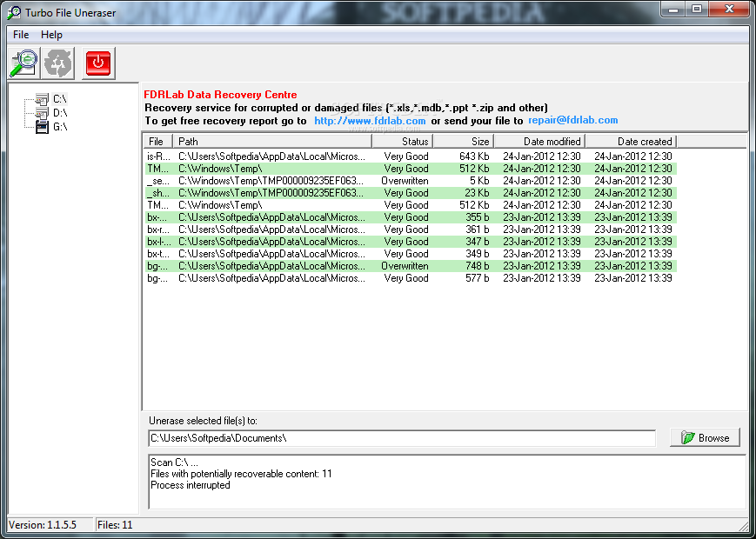Open the Help menu

(x=51, y=35)
